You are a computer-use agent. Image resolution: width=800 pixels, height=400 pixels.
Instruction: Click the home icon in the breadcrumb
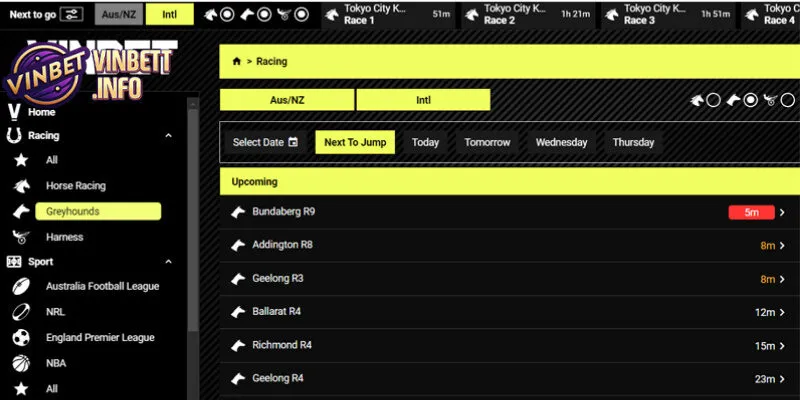pos(236,61)
